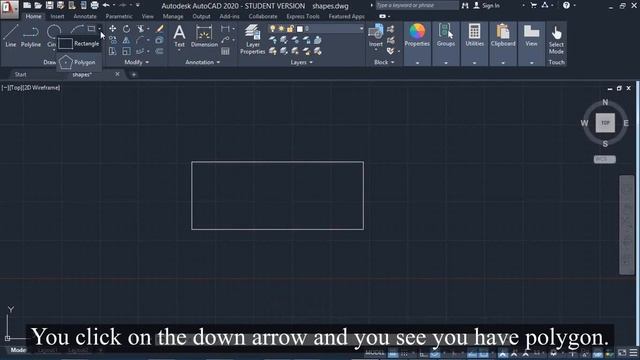Select the Arc tool
Image resolution: width=640 pixels, height=360 pixels.
[76, 29]
